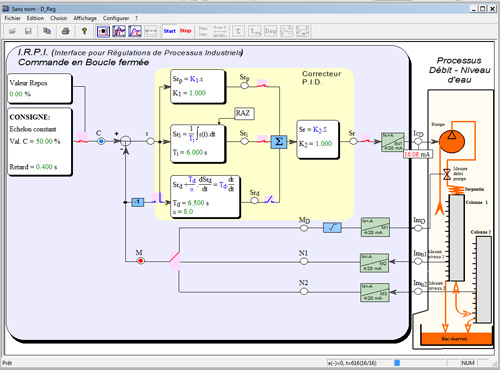Click the Val. C = 50.00 % setpoint value
500x370 pixels.
(35, 141)
